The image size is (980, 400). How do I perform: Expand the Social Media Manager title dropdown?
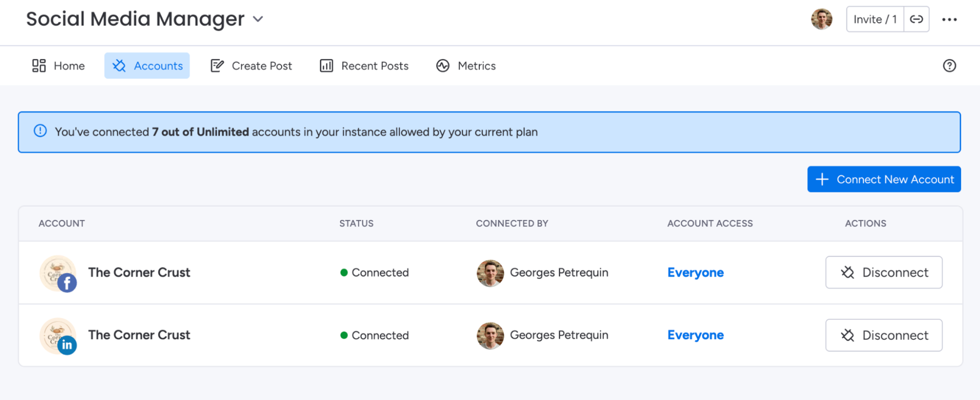click(258, 19)
